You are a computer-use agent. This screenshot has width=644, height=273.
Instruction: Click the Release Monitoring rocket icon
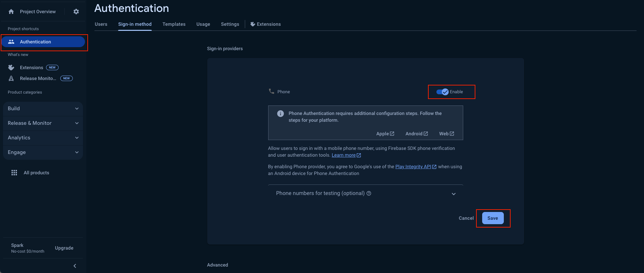(x=11, y=78)
